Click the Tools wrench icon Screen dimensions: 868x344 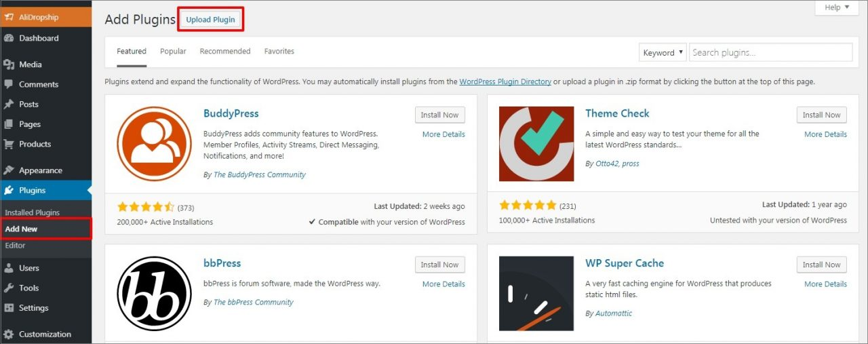[x=9, y=288]
